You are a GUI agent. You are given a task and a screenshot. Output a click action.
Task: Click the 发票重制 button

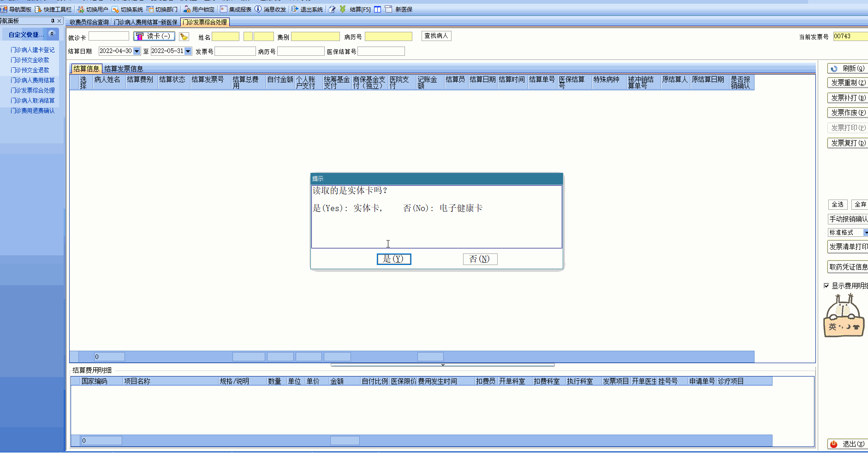[x=848, y=83]
